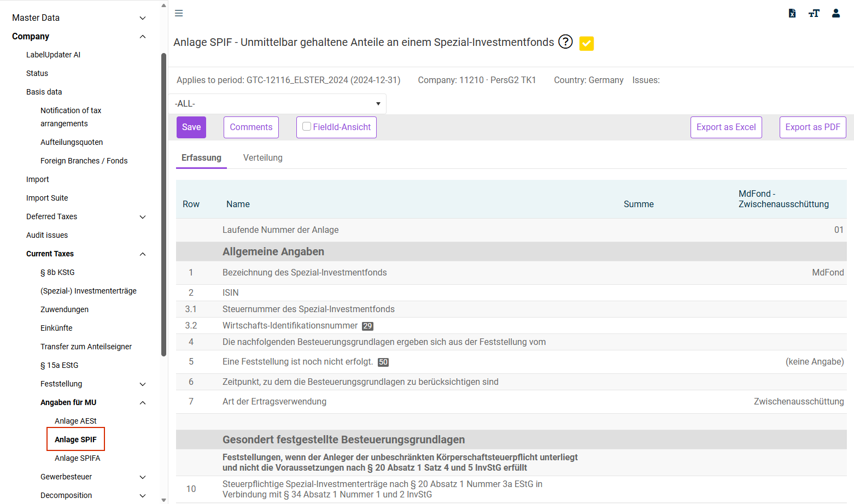Open Import Suite in sidebar

pos(47,198)
